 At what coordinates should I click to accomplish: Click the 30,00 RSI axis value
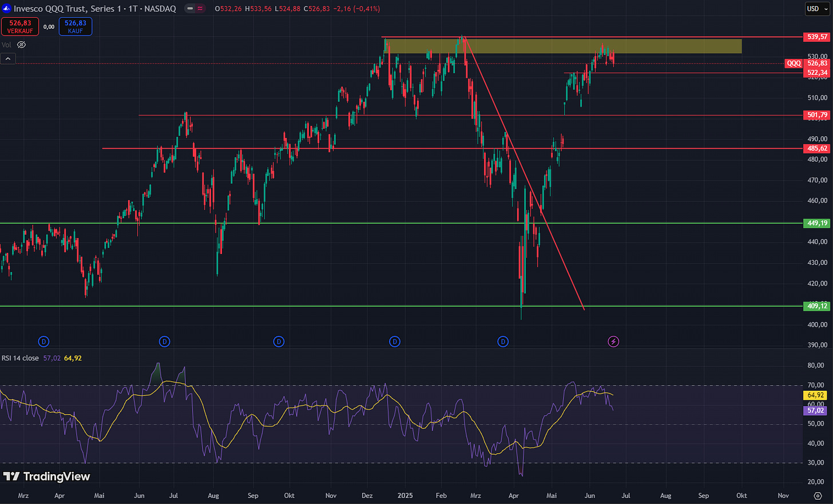coord(816,463)
